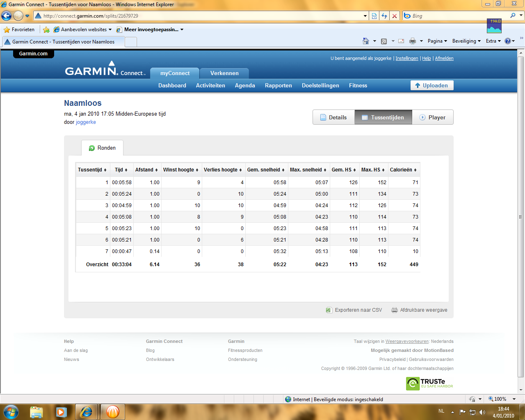Screen dimensions: 525x420
Task: Click the Read mail envelope icon
Action: tap(401, 41)
